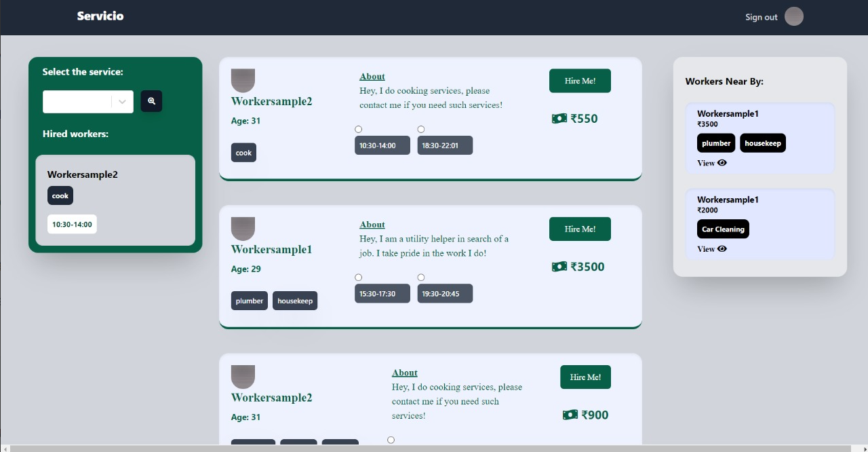
Task: Hire the ₹550 Workersample2 worker
Action: pos(580,81)
